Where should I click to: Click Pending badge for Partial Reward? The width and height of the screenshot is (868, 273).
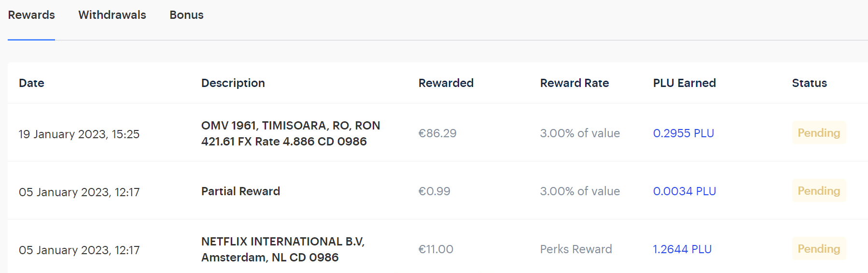[x=819, y=191]
